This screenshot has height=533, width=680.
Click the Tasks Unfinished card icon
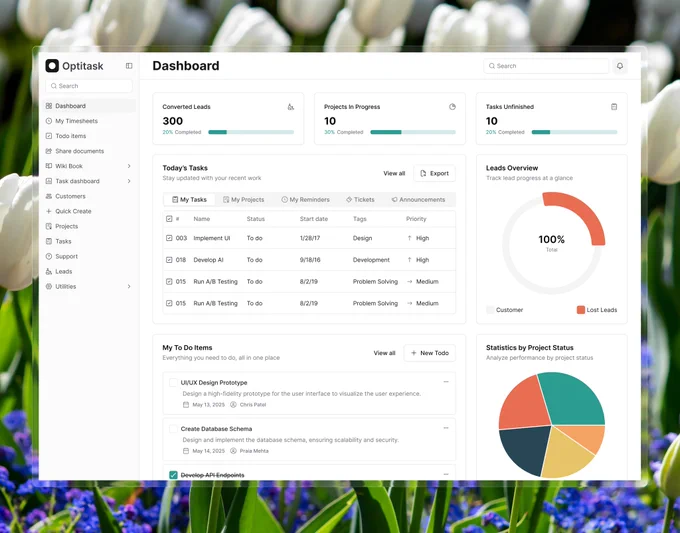614,107
